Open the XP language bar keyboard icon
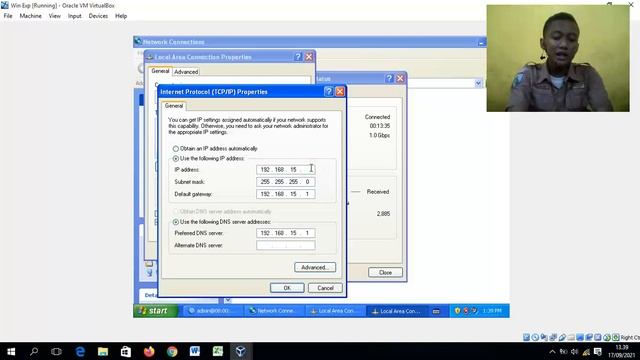Image resolution: width=640 pixels, height=360 pixels. point(436,311)
